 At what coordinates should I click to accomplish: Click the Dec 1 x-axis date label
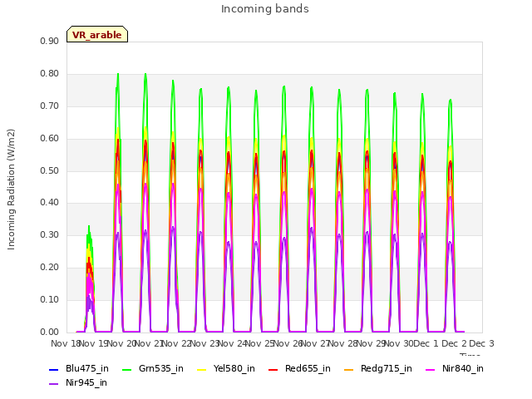point(426,343)
